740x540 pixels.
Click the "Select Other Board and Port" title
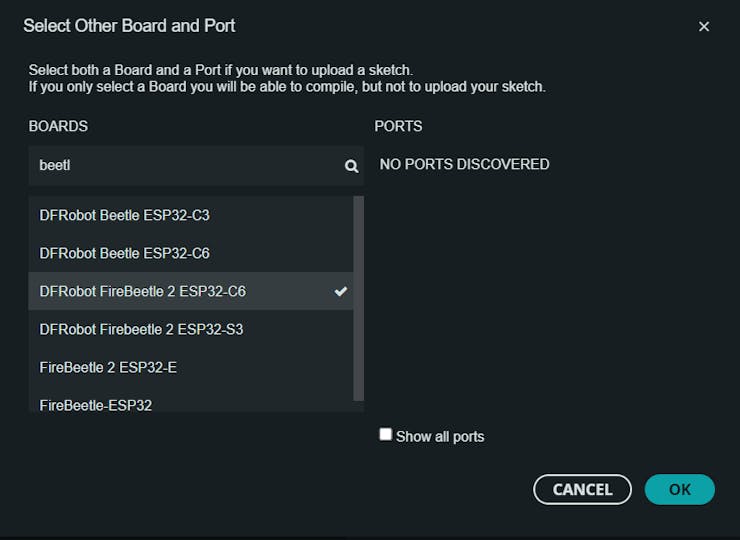point(129,25)
